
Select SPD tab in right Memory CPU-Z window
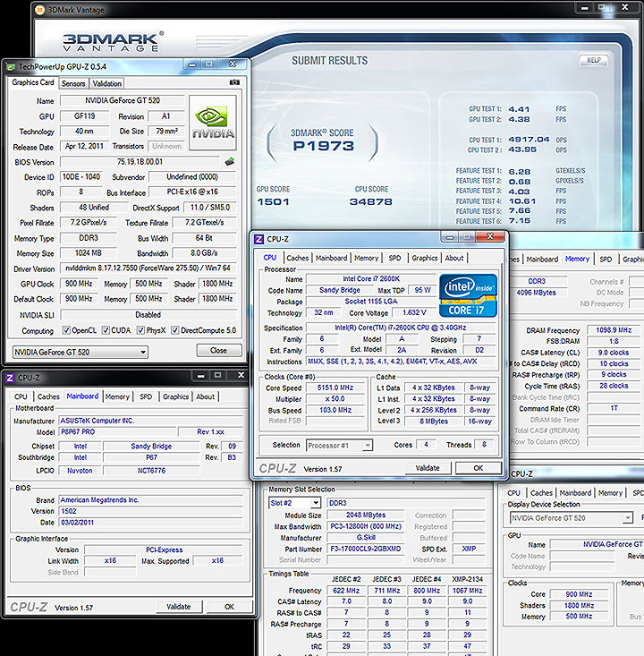click(606, 259)
